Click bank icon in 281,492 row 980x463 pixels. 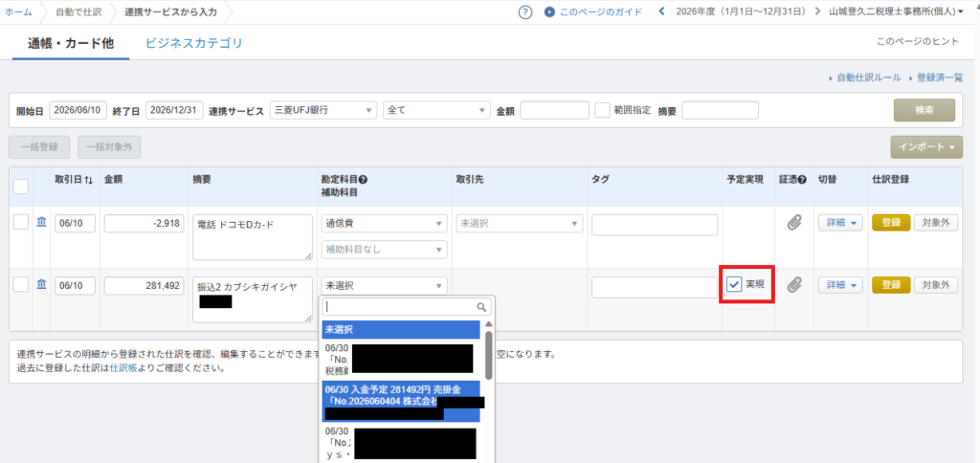[x=41, y=285]
